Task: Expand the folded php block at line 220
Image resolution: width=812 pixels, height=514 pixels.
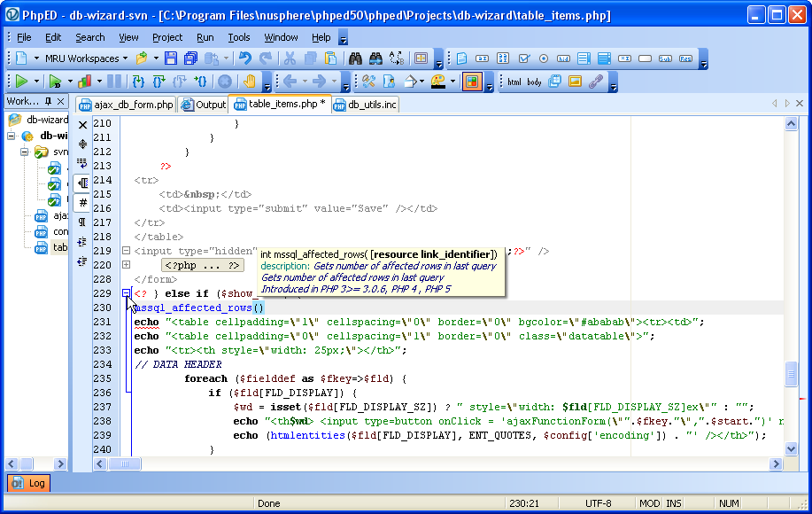Action: (126, 265)
